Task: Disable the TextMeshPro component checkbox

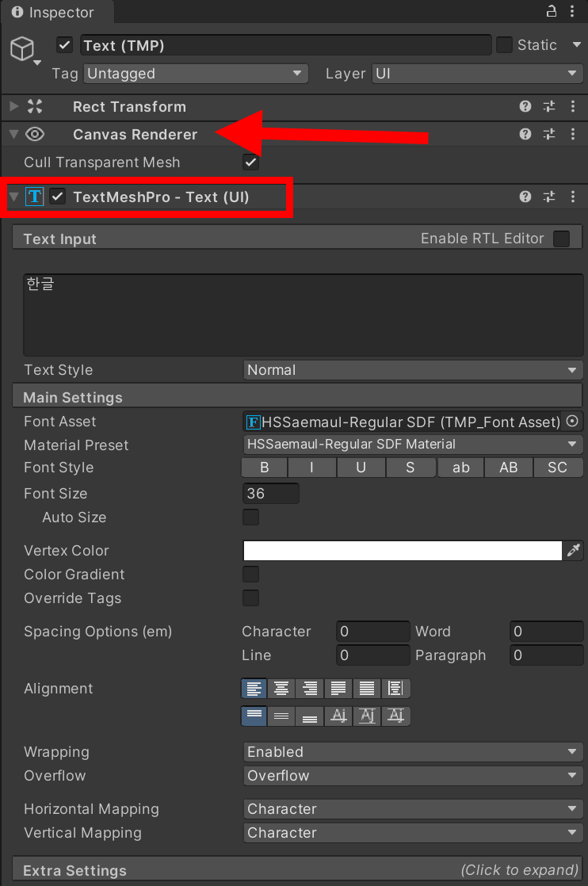Action: 57,197
